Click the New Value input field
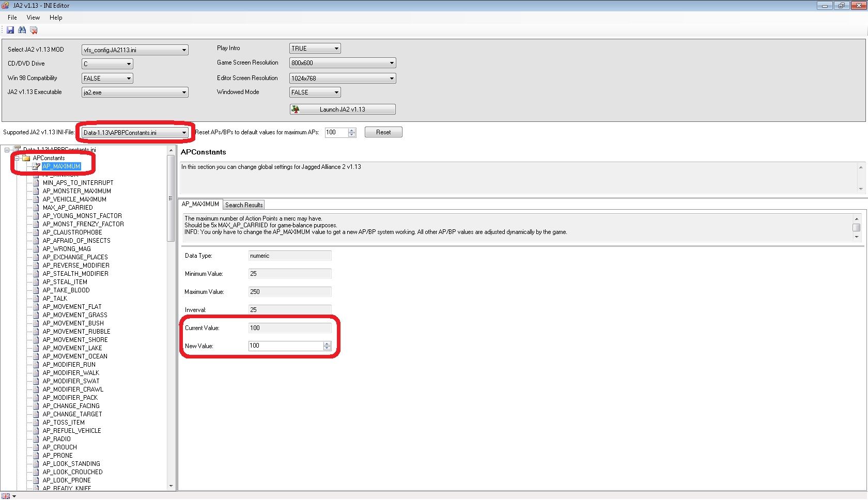The width and height of the screenshot is (868, 500). pyautogui.click(x=285, y=346)
